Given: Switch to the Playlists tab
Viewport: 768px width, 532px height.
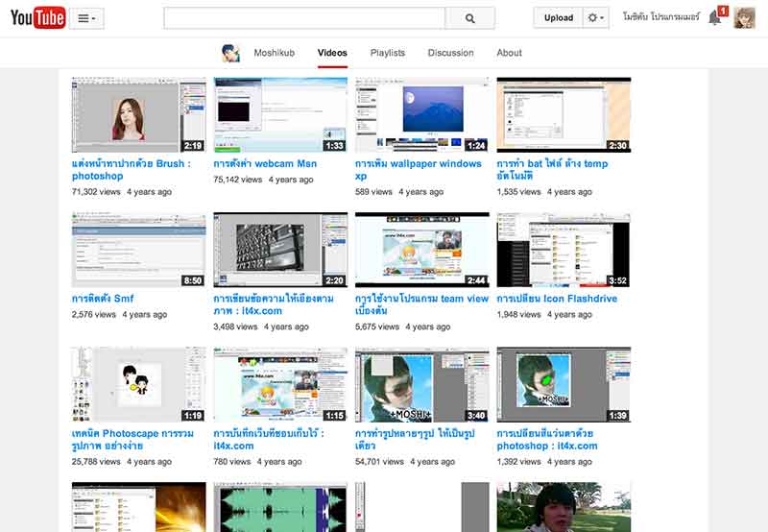Looking at the screenshot, I should click(388, 53).
